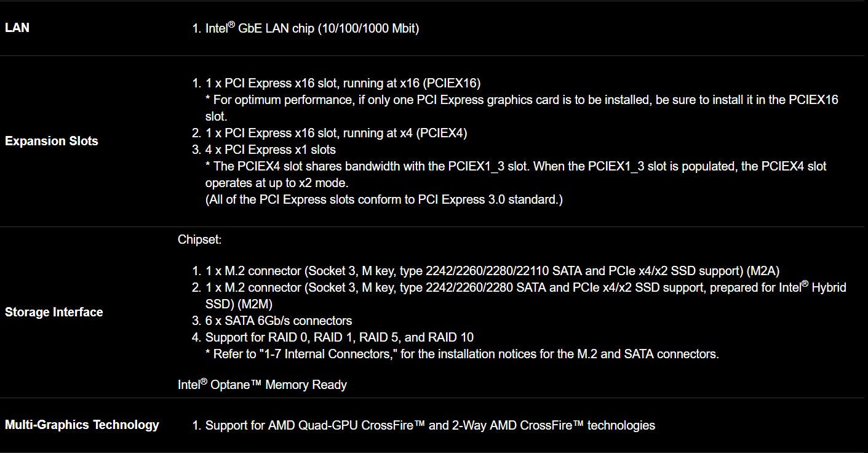Click the 4 x PCI Express x1 slots line

pyautogui.click(x=270, y=150)
